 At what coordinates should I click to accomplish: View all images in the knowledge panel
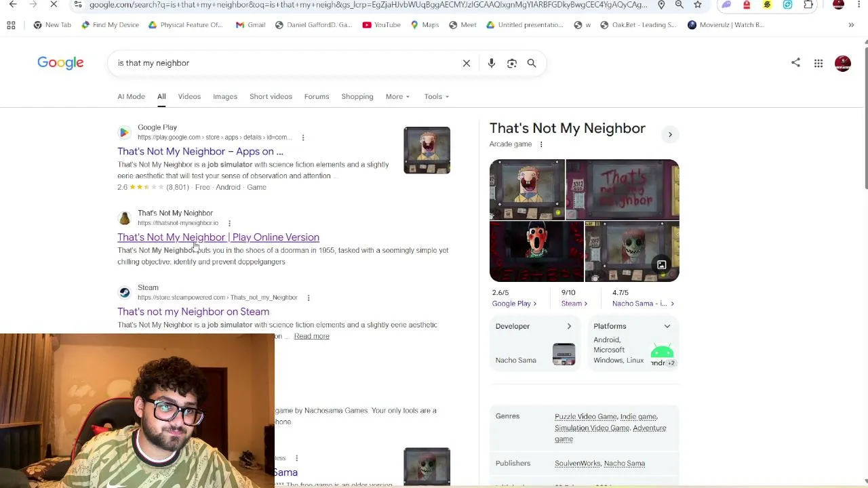661,265
